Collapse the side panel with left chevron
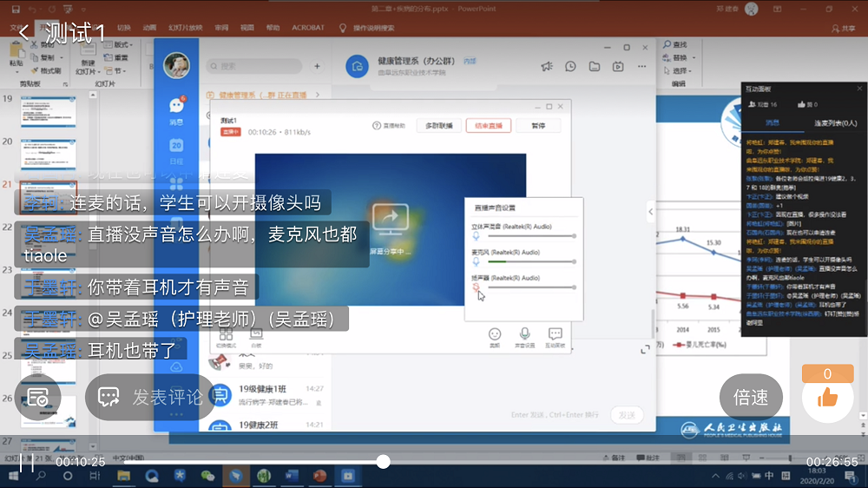This screenshot has width=868, height=488. (650, 211)
